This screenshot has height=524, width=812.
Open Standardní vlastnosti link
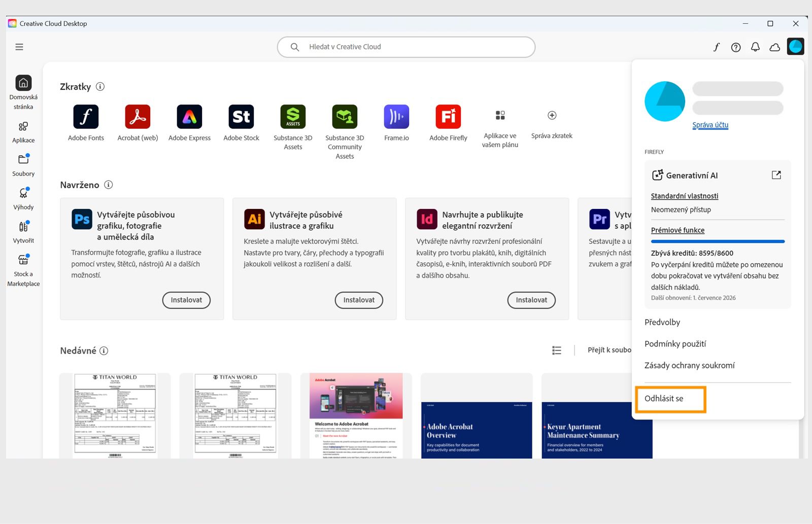[x=685, y=196]
